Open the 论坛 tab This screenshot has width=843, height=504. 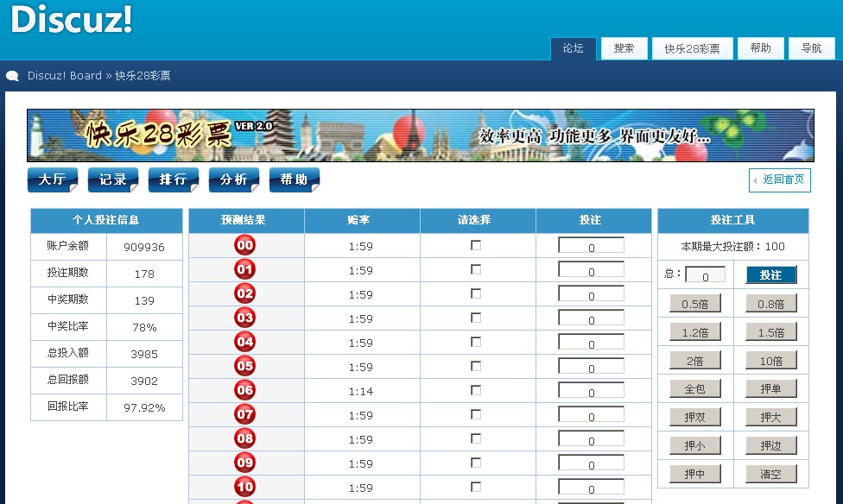click(574, 48)
